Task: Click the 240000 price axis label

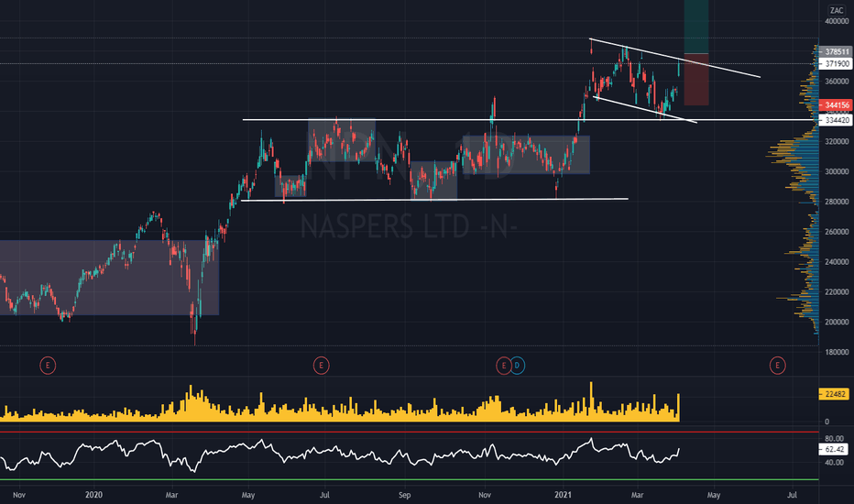Action: coord(838,261)
